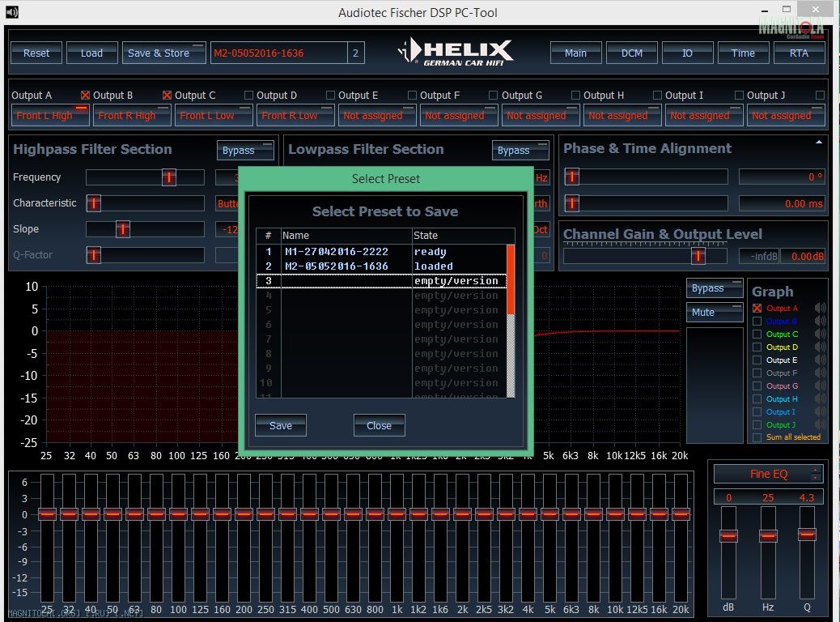Click the preset list vertical scrollbar
This screenshot has height=622, width=840.
coord(511,324)
